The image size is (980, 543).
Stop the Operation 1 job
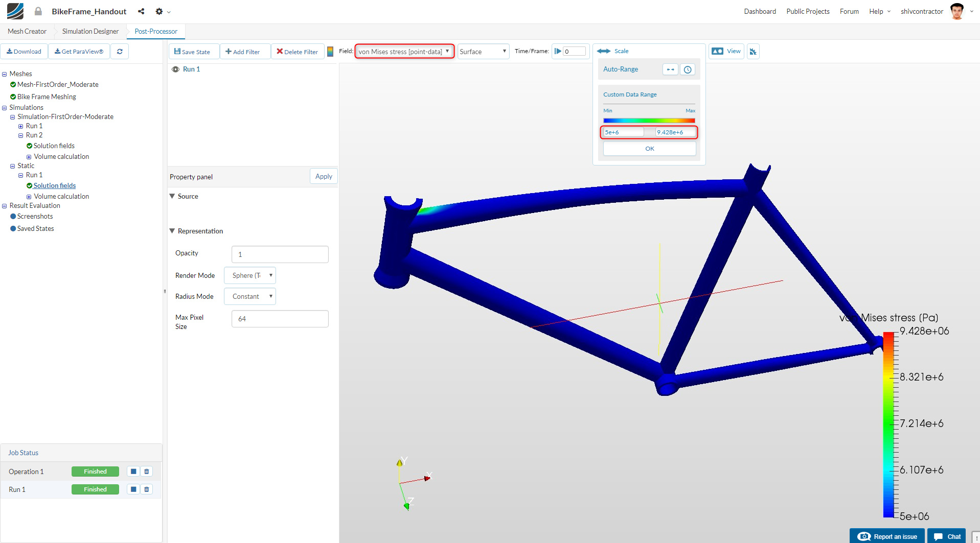[133, 471]
